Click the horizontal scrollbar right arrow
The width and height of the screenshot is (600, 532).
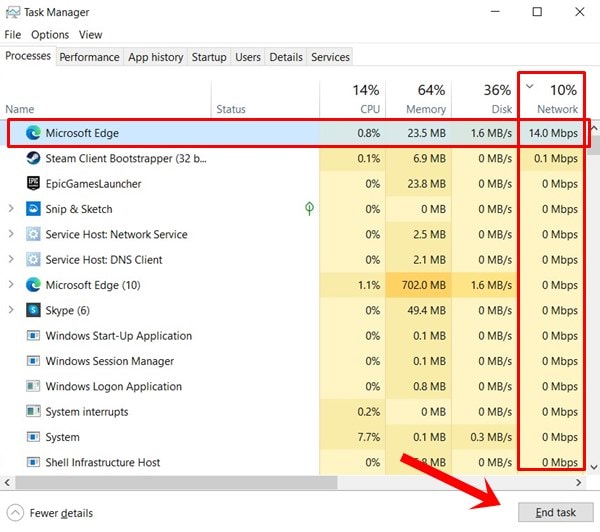(579, 483)
